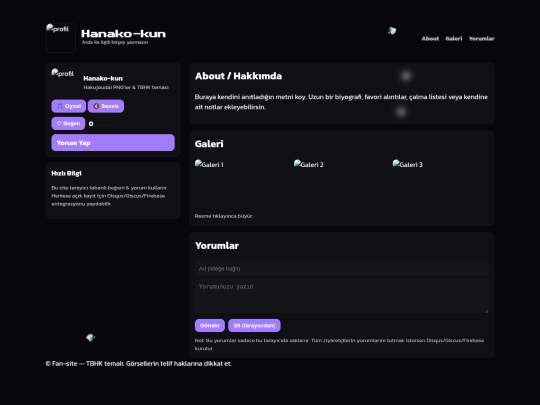
Task: Click the wide Yorum Yap button
Action: pyautogui.click(x=113, y=143)
